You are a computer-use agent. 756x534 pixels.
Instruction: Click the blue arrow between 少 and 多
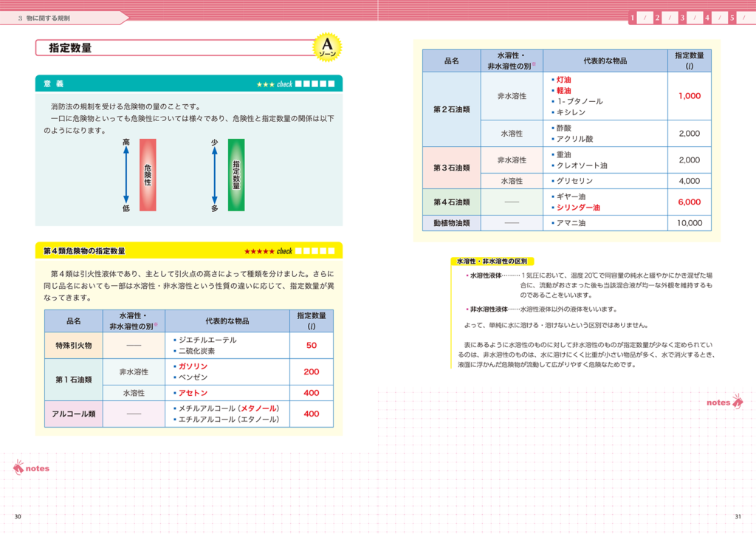coord(215,175)
